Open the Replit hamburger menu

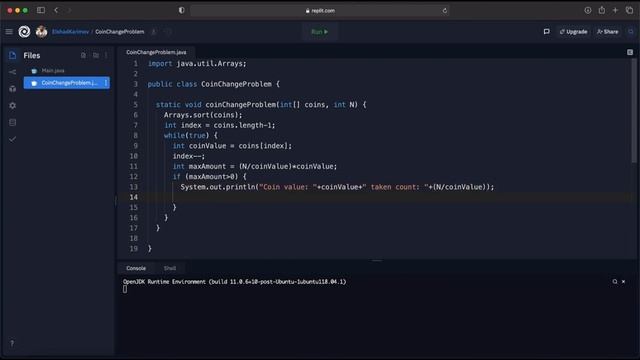coord(9,31)
